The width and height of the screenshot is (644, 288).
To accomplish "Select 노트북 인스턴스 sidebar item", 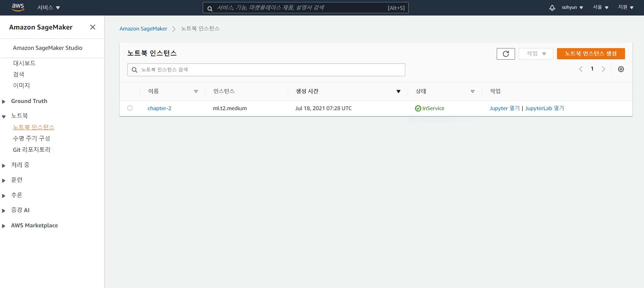I will [34, 127].
